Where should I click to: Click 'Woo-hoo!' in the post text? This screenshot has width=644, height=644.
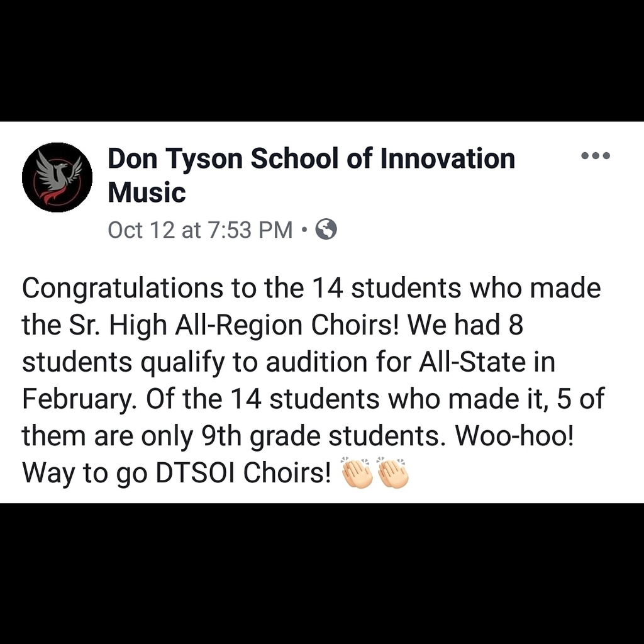[514, 435]
